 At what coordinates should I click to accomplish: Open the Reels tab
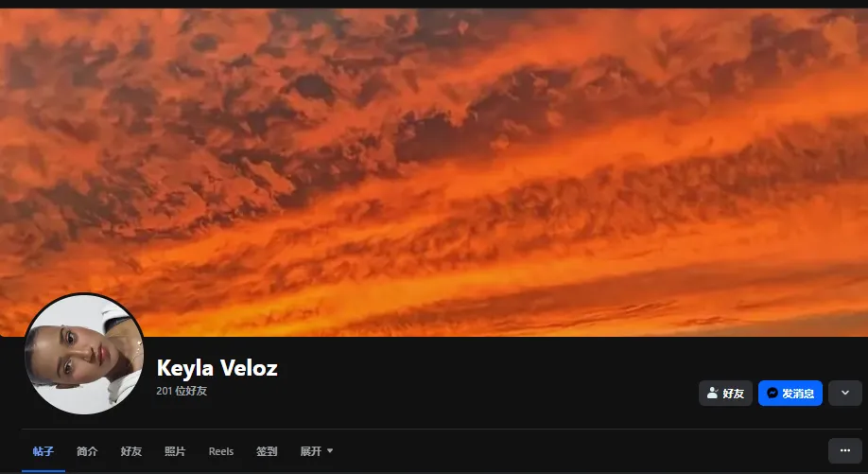pyautogui.click(x=221, y=451)
